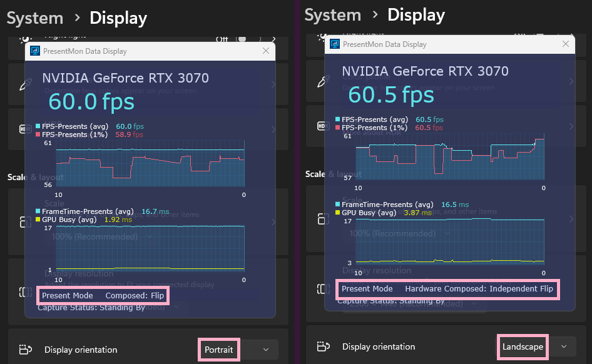
Task: Click 'Composed: Flip' present mode value
Action: (135, 295)
